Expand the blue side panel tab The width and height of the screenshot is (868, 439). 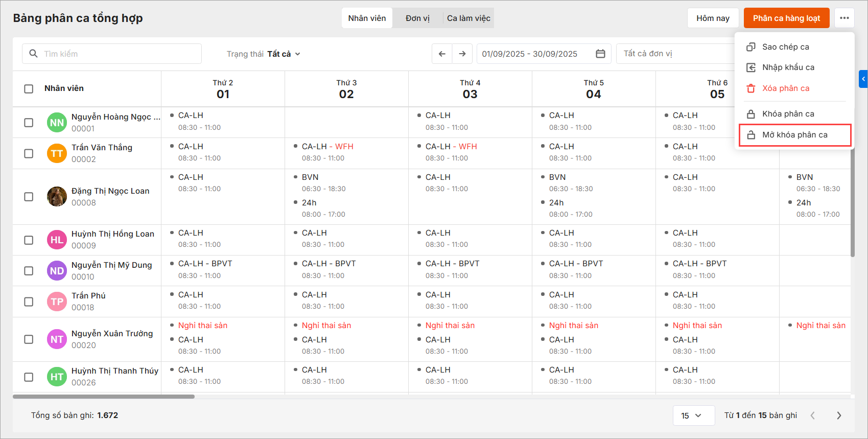[x=863, y=79]
